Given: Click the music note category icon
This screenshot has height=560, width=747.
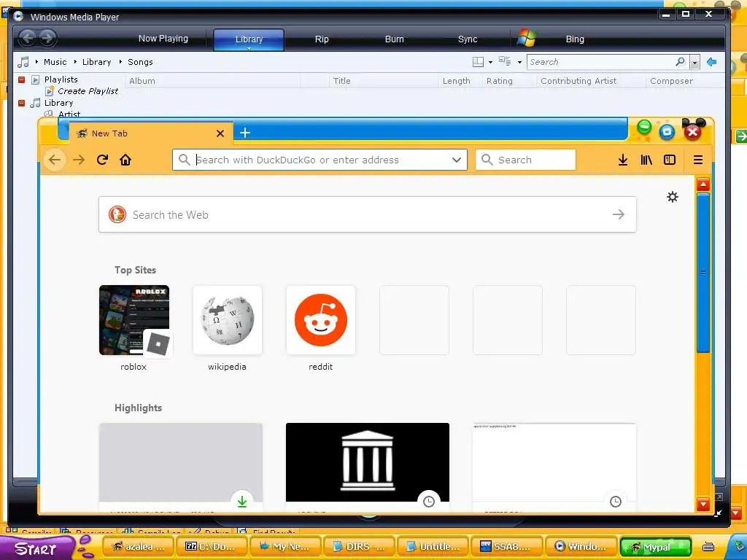Looking at the screenshot, I should (23, 62).
